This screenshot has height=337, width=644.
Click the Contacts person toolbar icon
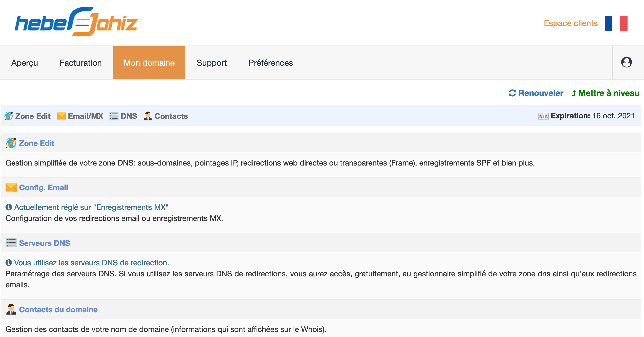(x=148, y=116)
